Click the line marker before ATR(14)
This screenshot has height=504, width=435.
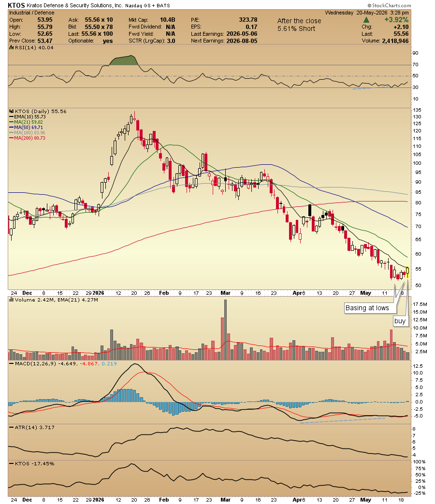tap(12, 428)
